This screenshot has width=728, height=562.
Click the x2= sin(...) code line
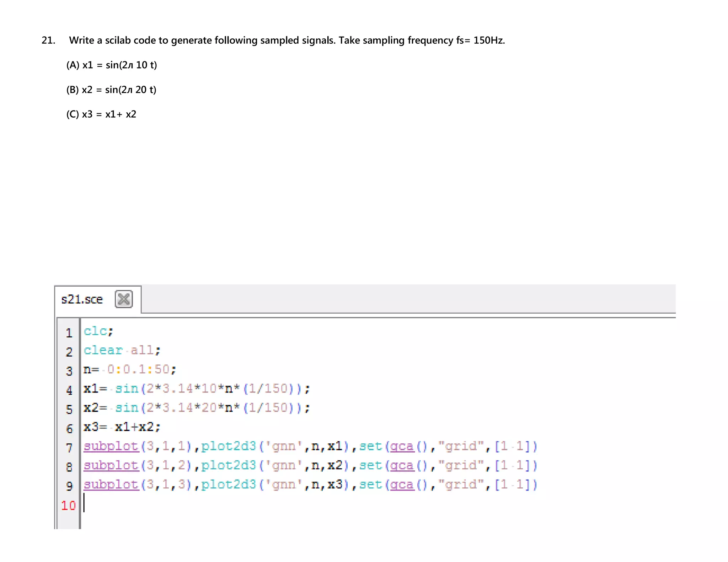[x=197, y=408]
